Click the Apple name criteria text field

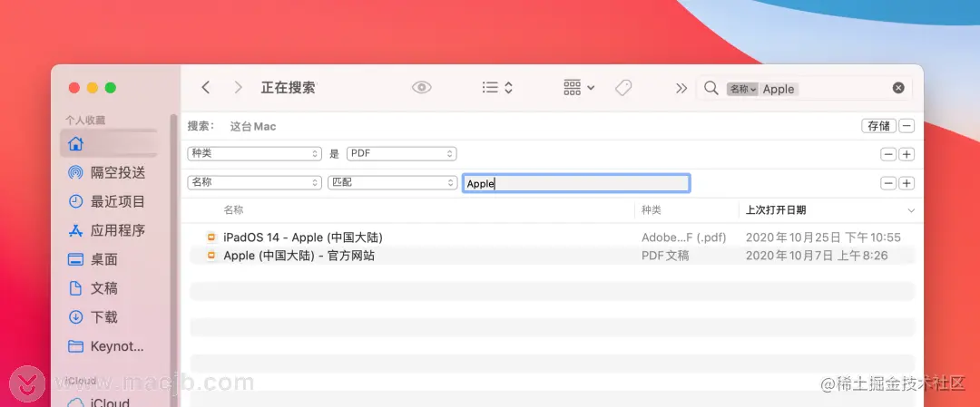576,183
